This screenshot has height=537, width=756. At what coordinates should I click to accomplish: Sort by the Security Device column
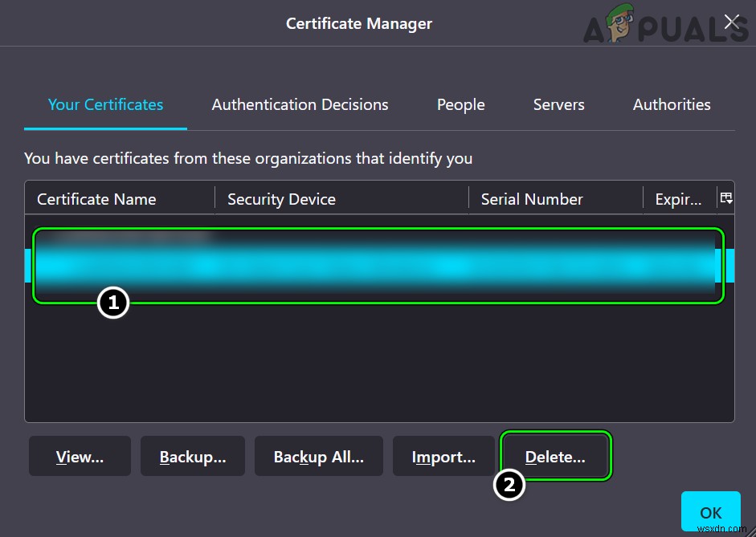pos(280,198)
